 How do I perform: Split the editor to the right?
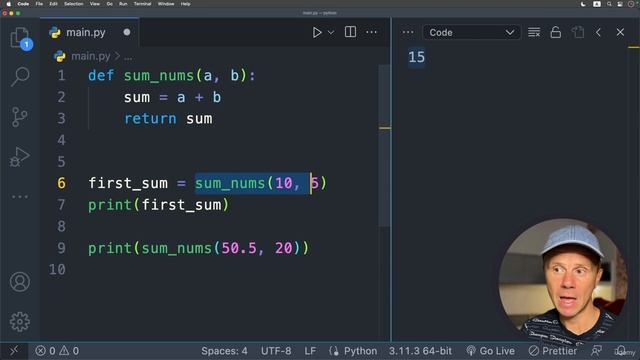(x=350, y=32)
